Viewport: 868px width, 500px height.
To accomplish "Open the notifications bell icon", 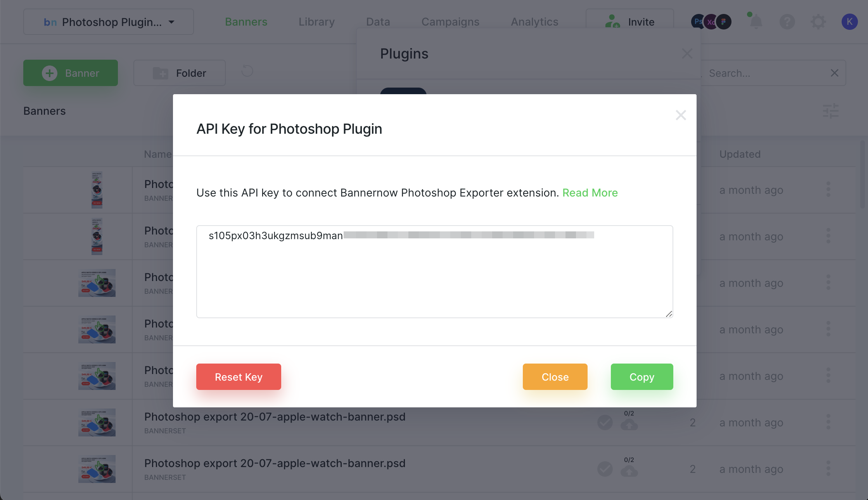I will pyautogui.click(x=756, y=22).
